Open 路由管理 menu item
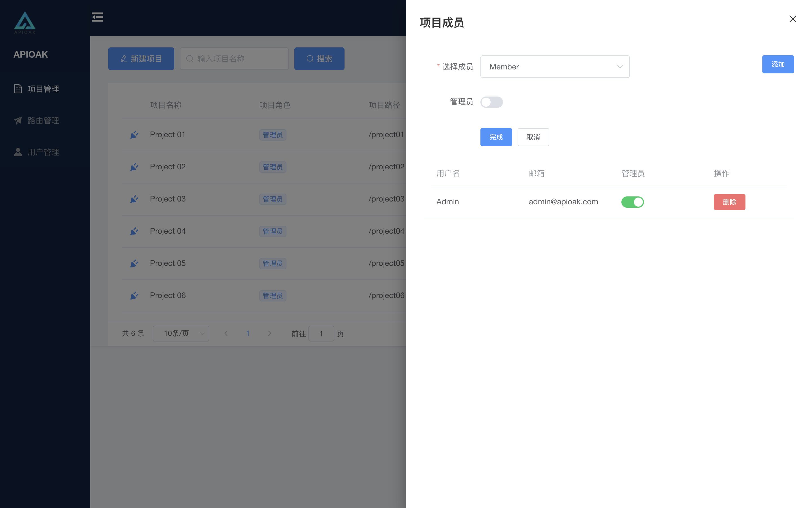This screenshot has height=508, width=812. [x=45, y=120]
